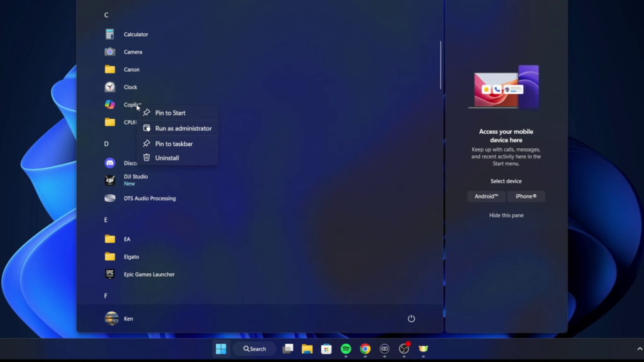644x362 pixels.
Task: Open the Camera app icon
Action: (x=109, y=52)
